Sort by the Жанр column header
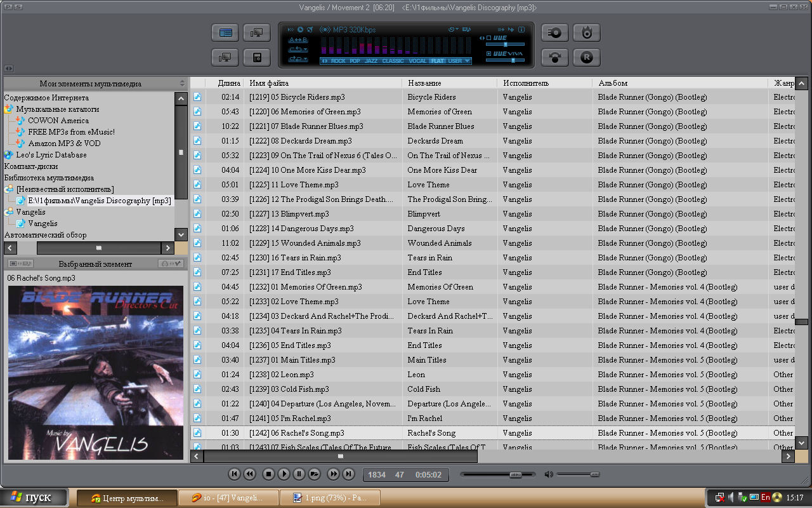The image size is (812, 508). point(782,83)
